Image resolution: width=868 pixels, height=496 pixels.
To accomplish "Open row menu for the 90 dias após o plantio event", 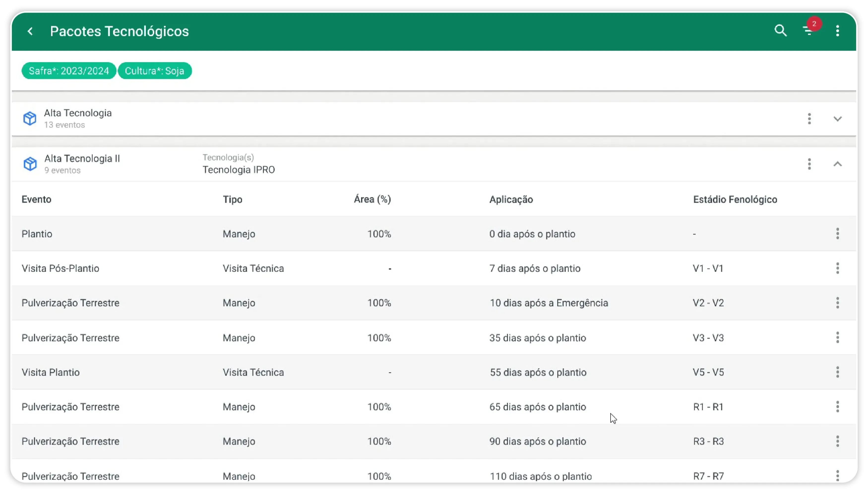I will 837,441.
